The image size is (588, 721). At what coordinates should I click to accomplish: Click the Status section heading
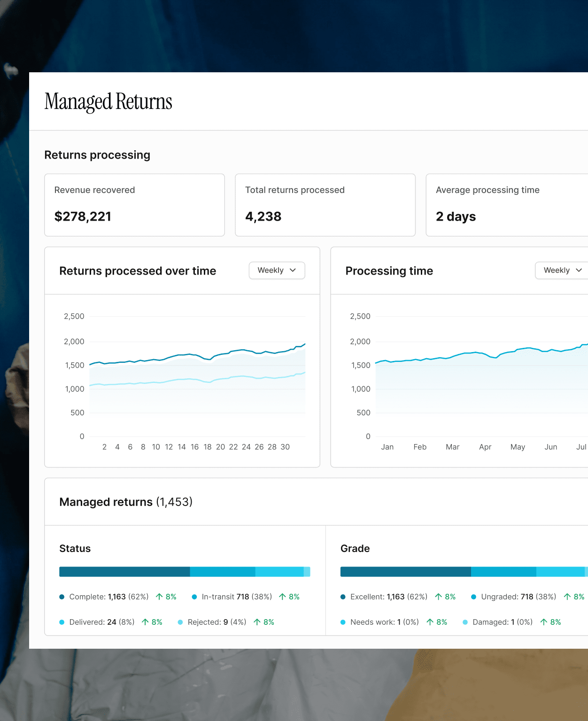pyautogui.click(x=75, y=548)
